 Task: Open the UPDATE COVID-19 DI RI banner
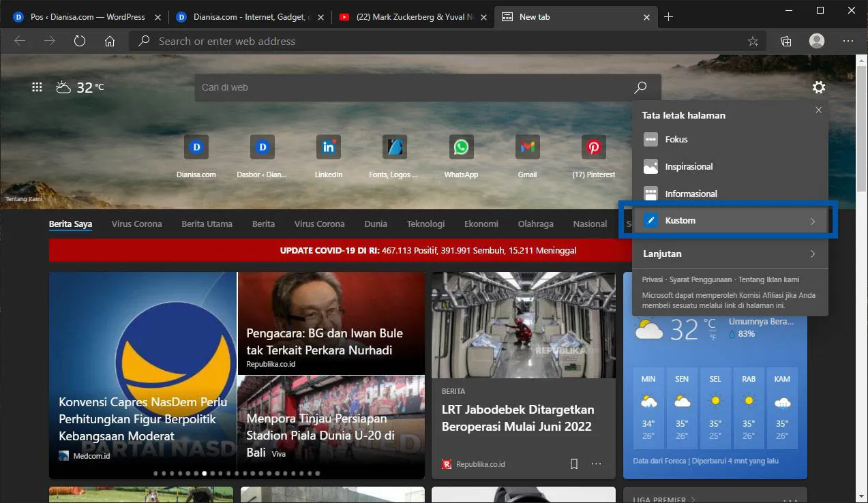point(428,250)
